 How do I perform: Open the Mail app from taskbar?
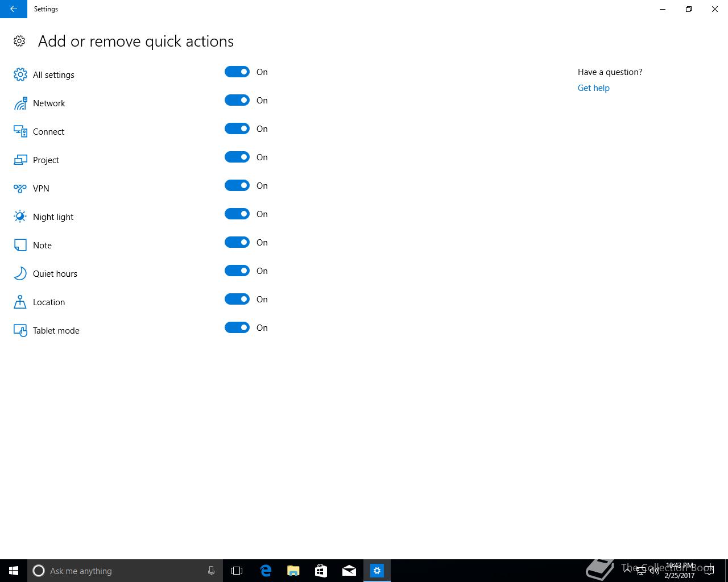[x=349, y=571]
